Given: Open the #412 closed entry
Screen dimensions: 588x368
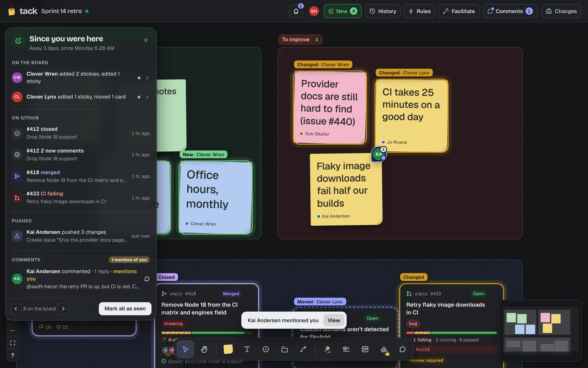Looking at the screenshot, I should tap(81, 133).
